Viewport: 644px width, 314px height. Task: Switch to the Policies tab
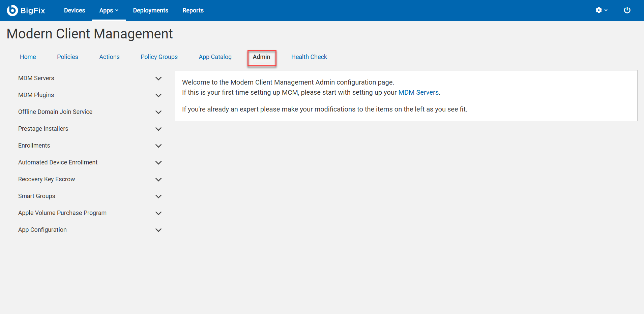[x=67, y=57]
